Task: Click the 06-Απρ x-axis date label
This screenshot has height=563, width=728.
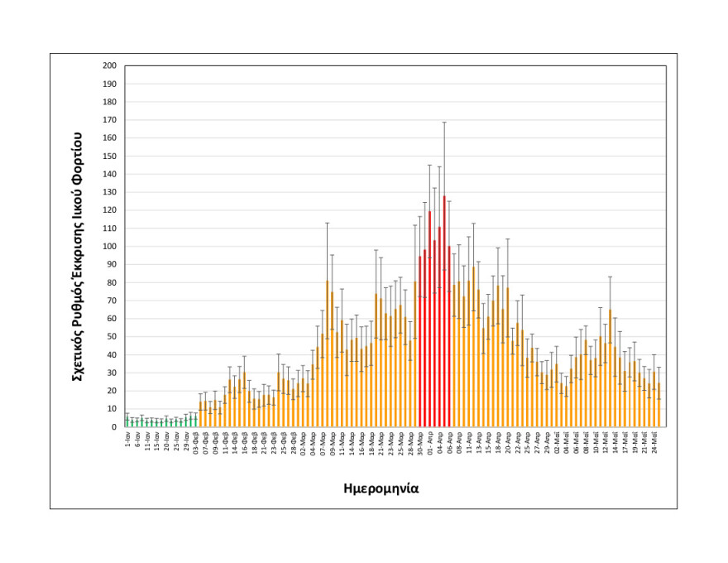Action: [x=449, y=439]
